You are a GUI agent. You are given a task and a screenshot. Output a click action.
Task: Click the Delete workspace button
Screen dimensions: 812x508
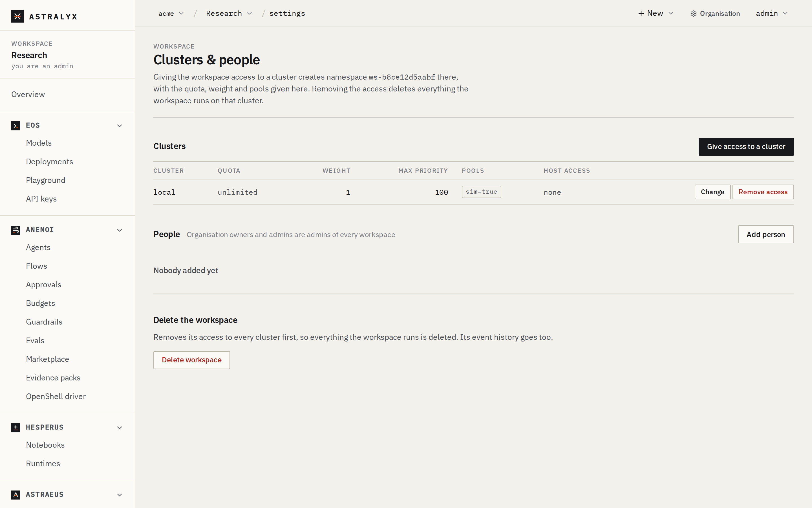pos(192,360)
